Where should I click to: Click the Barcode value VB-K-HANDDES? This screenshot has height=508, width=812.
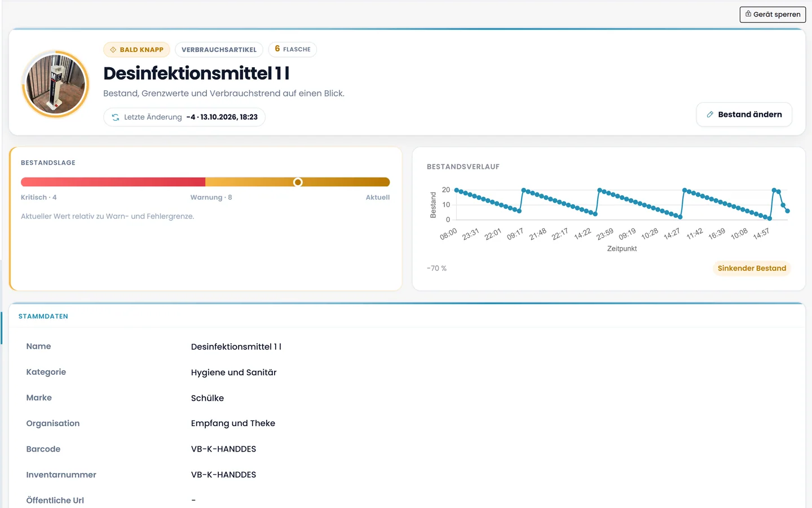coord(223,449)
